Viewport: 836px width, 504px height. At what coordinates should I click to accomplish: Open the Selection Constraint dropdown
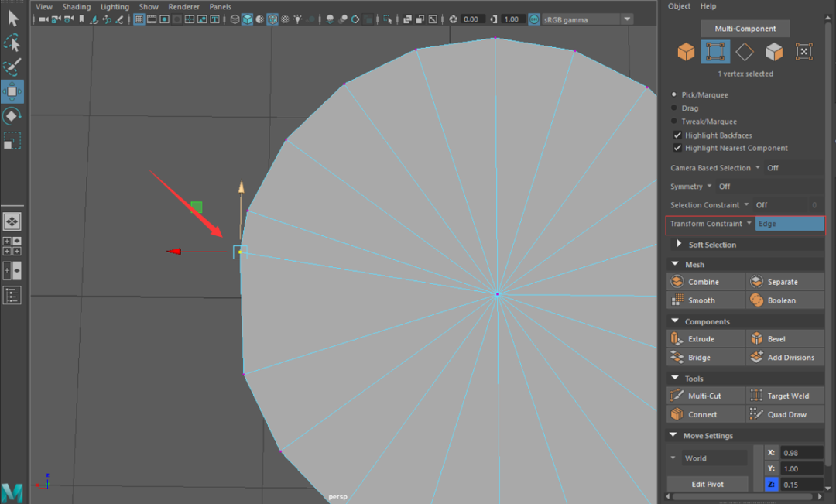point(747,205)
